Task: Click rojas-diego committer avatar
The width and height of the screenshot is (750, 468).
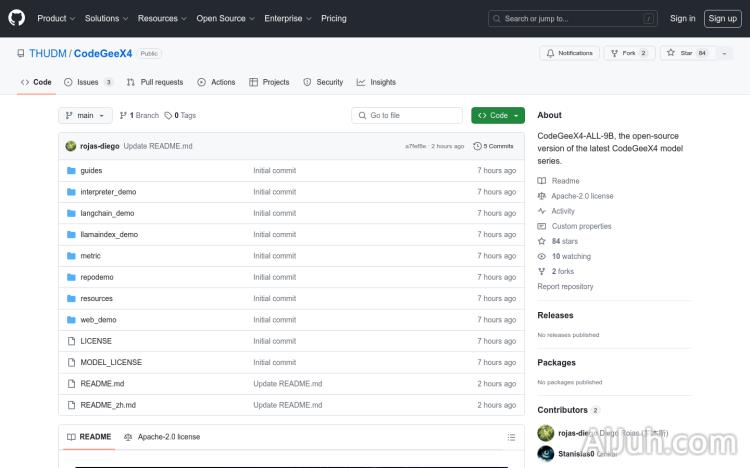Action: [x=71, y=146]
